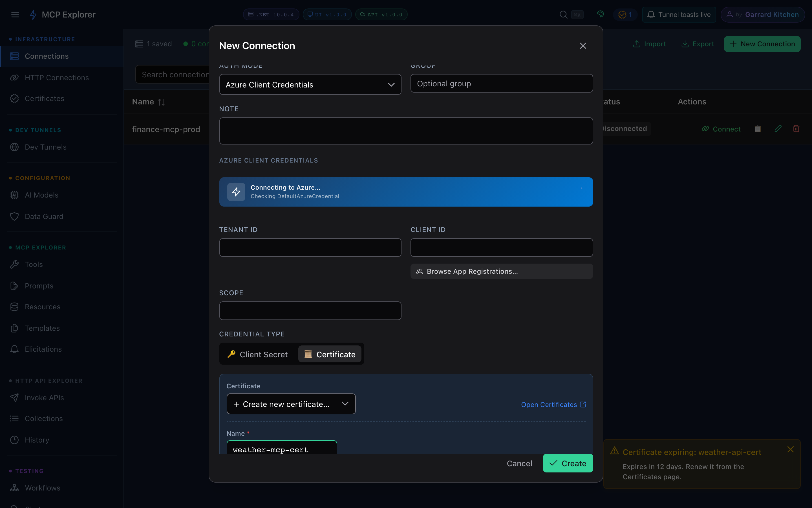Click into the Note text area
The height and width of the screenshot is (508, 812).
pyautogui.click(x=406, y=131)
